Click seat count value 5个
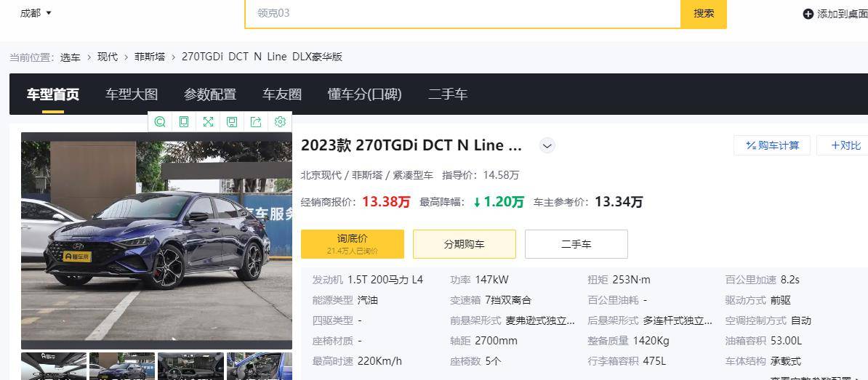The image size is (868, 380). tap(493, 361)
